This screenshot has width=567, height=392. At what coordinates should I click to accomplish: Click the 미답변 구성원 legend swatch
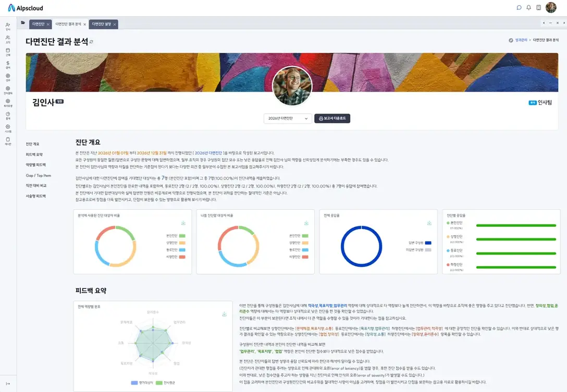pyautogui.click(x=428, y=250)
